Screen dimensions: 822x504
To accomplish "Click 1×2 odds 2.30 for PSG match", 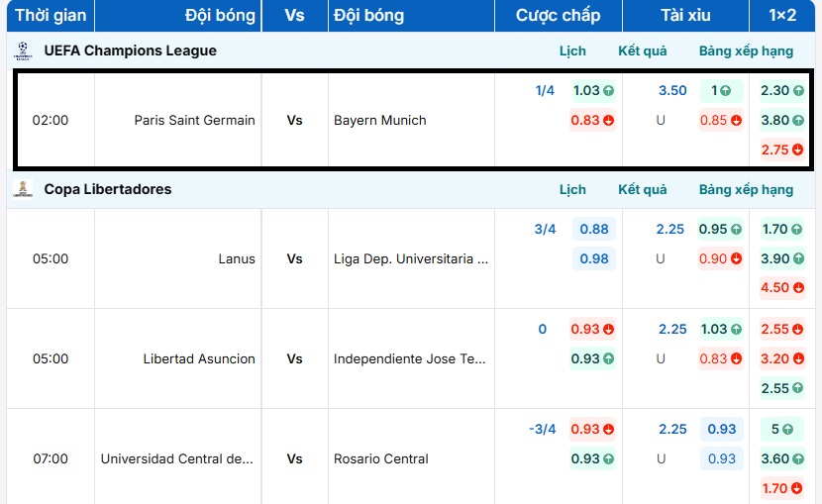I will tap(782, 91).
